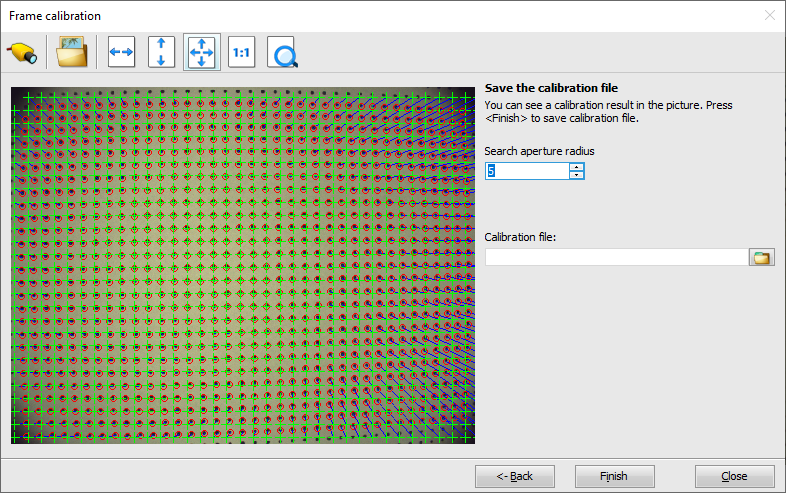Click the Close button at bottom
Viewport: 786px width, 493px height.
(x=734, y=476)
